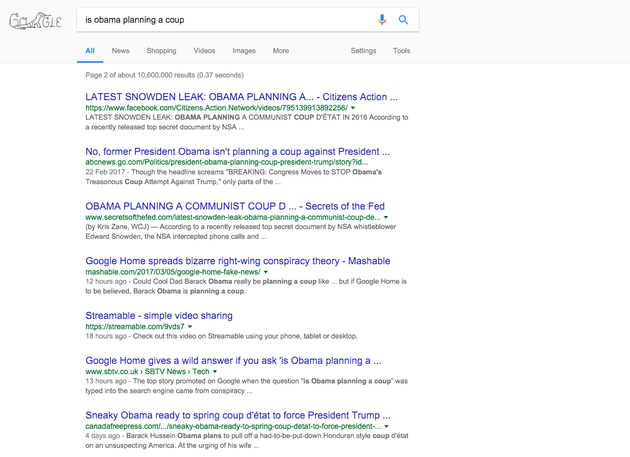Open ABC News 'No, former President Obama' result
The height and width of the screenshot is (457, 630).
pyautogui.click(x=237, y=152)
